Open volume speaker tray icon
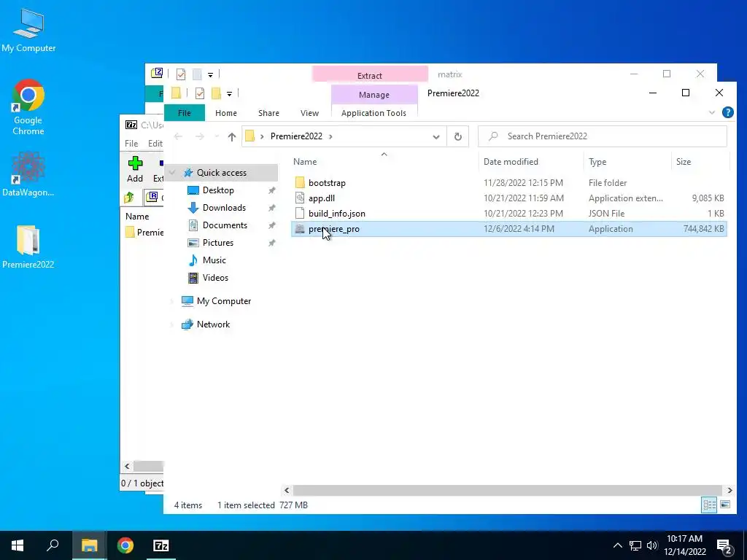 tap(651, 545)
